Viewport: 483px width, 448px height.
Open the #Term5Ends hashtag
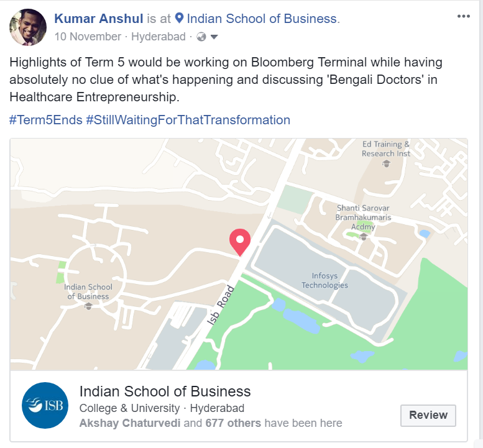46,120
